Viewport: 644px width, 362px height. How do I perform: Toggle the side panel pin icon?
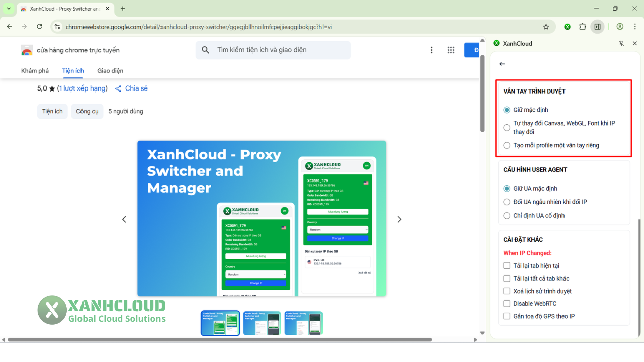pyautogui.click(x=621, y=43)
